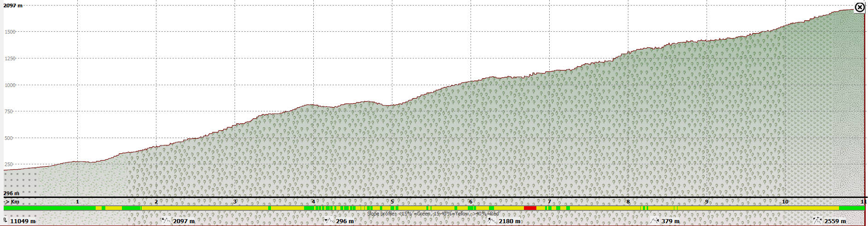The width and height of the screenshot is (868, 226).
Task: Click the maximum altitude icon beside 2097 m
Action: pyautogui.click(x=166, y=221)
